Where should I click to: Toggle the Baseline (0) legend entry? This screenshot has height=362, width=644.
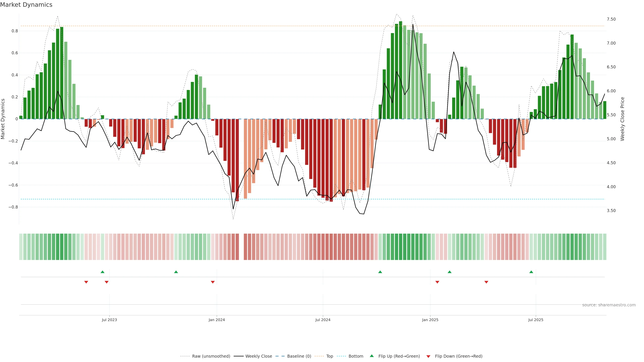point(299,356)
